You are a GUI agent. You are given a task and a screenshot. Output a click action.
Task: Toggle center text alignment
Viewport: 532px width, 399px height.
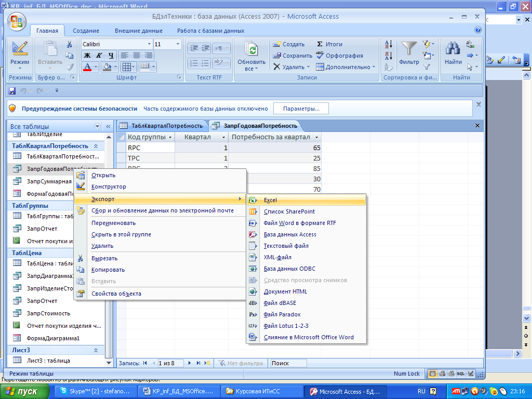[137, 55]
